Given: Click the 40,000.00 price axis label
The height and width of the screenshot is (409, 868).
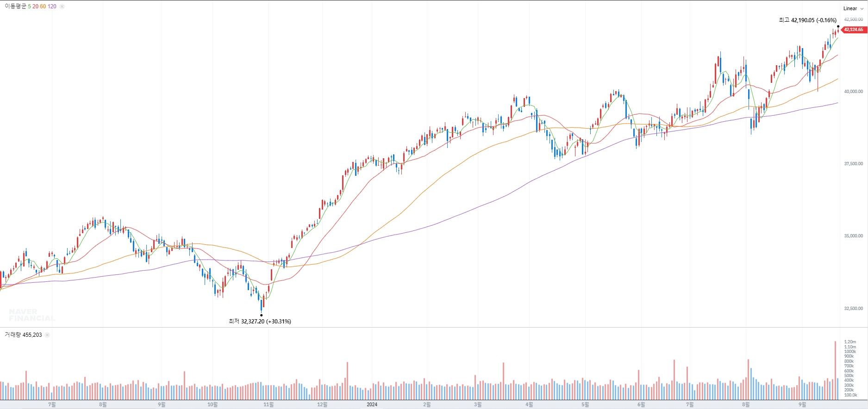Looking at the screenshot, I should pos(853,92).
